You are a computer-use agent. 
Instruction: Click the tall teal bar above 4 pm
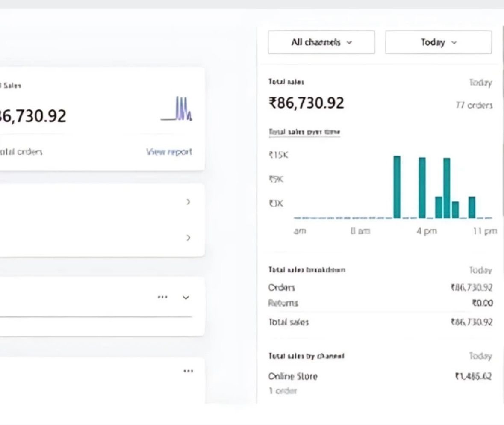coord(422,188)
